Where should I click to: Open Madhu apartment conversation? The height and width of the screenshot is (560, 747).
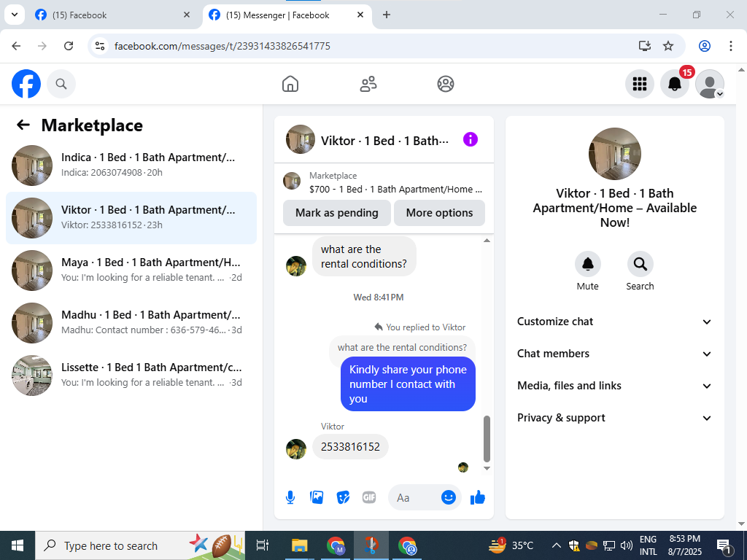[x=131, y=322]
